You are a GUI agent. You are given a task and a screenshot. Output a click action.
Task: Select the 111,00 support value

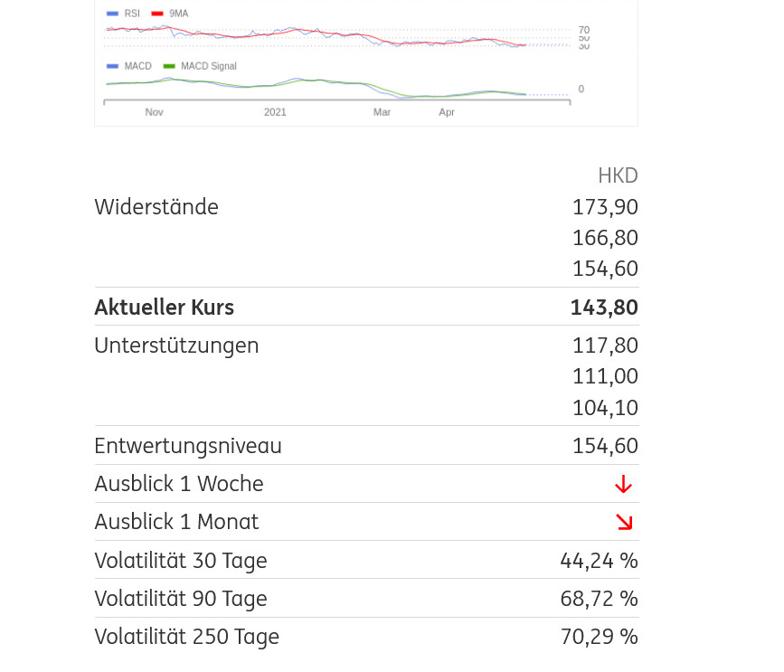click(x=605, y=376)
